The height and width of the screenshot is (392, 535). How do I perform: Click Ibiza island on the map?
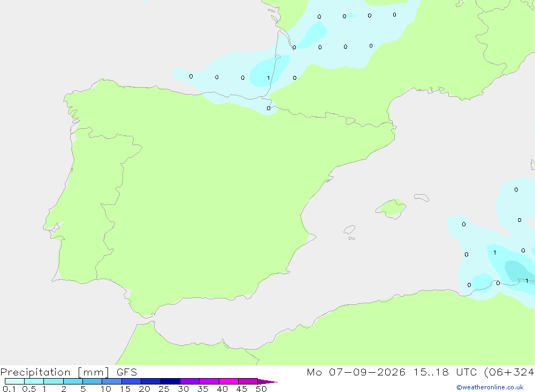coord(349,229)
